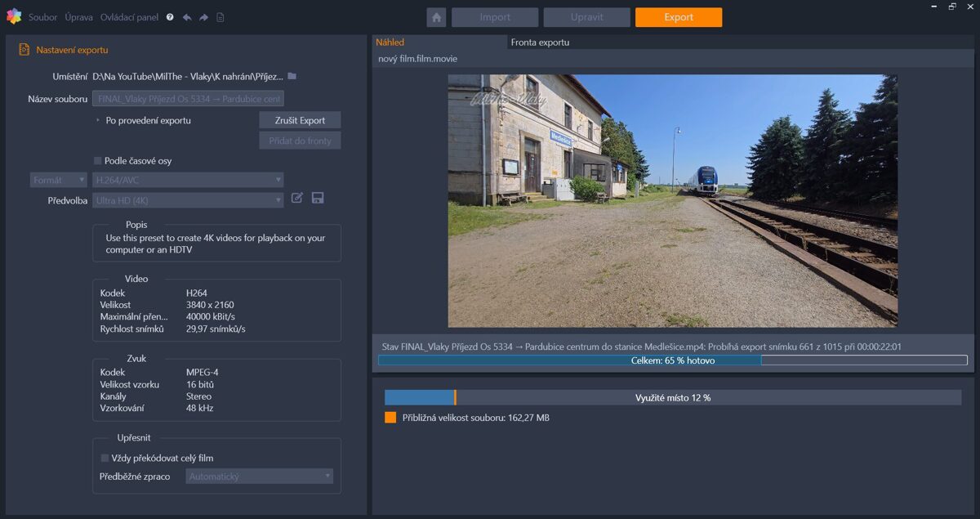Screen dimensions: 980x519
Task: Click the Pinnacle Studio logo icon
Action: (13, 16)
